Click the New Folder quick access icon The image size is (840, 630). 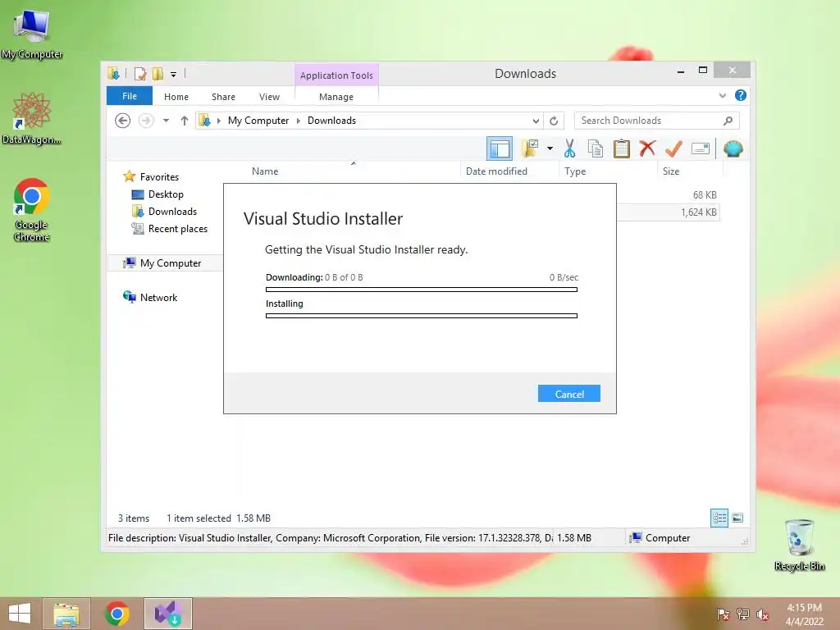[158, 73]
